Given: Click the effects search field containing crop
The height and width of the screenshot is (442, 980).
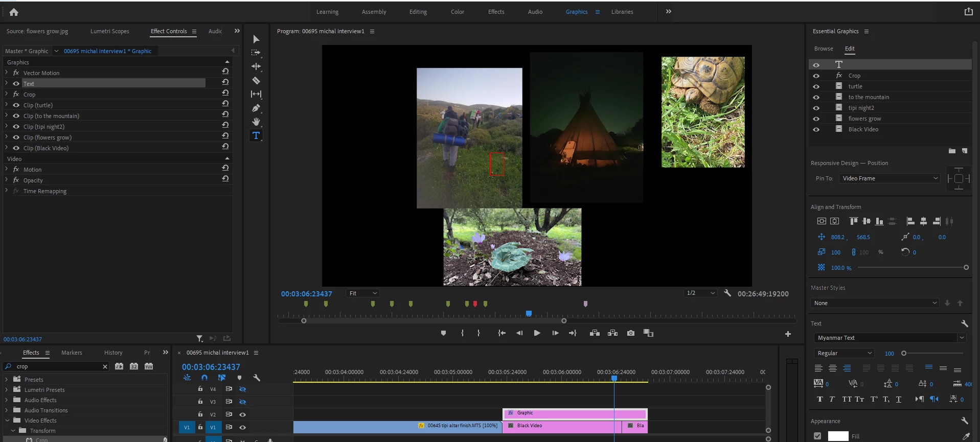Looking at the screenshot, I should (57, 366).
